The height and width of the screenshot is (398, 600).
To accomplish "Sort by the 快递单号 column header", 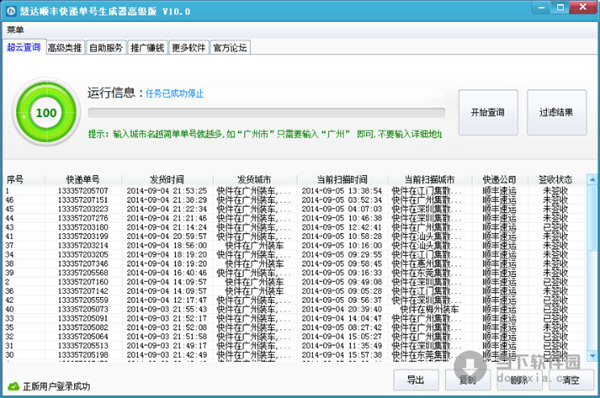I will click(83, 179).
